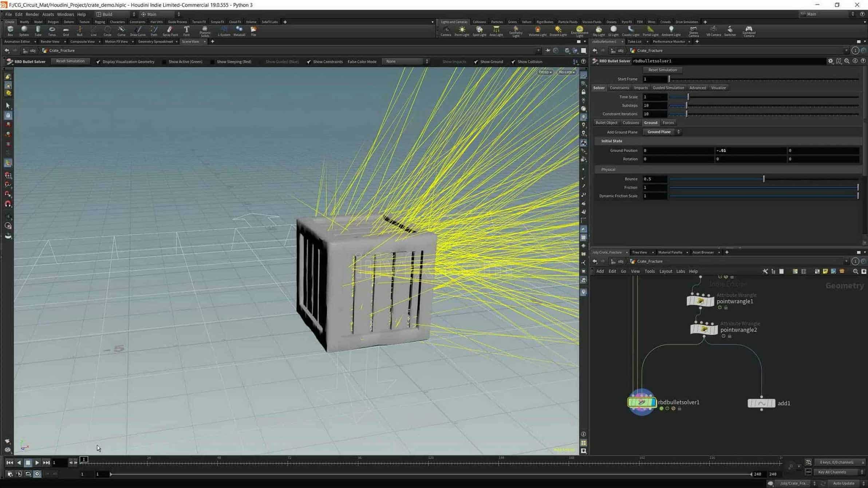
Task: Open the Persp viewport menu
Action: (x=545, y=72)
